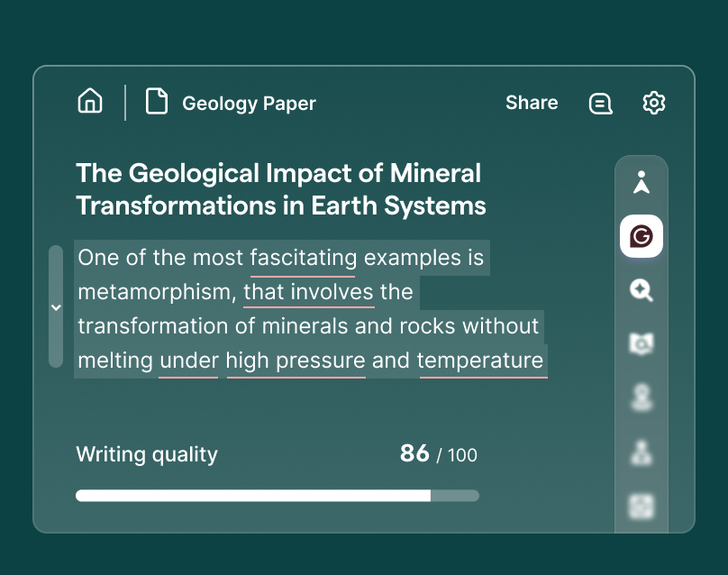Click the document title Geology Paper
The width and height of the screenshot is (728, 575).
[249, 103]
